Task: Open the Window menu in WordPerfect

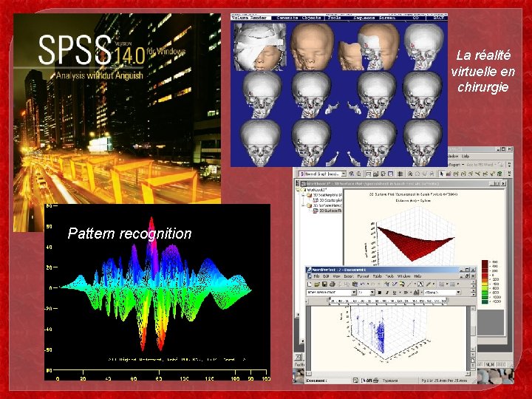Action: (403, 276)
